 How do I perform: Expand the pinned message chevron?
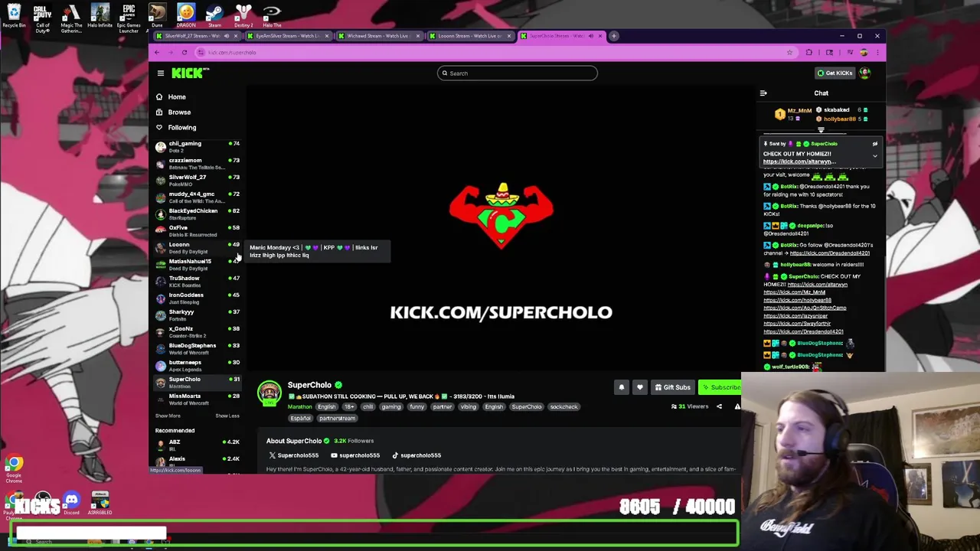[x=875, y=156]
